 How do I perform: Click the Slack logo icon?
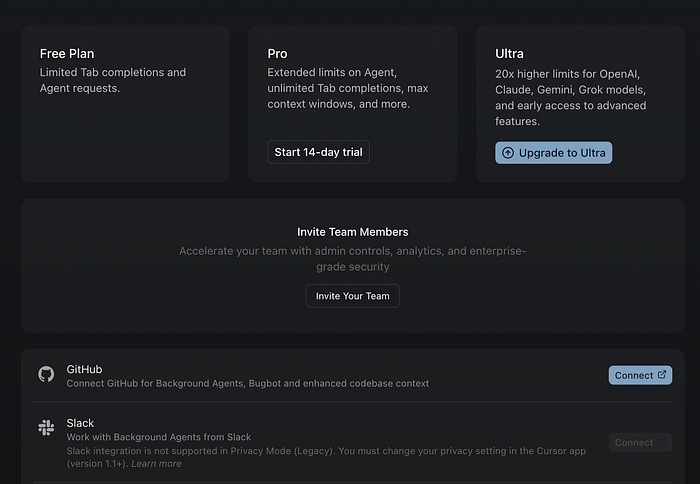[46, 428]
